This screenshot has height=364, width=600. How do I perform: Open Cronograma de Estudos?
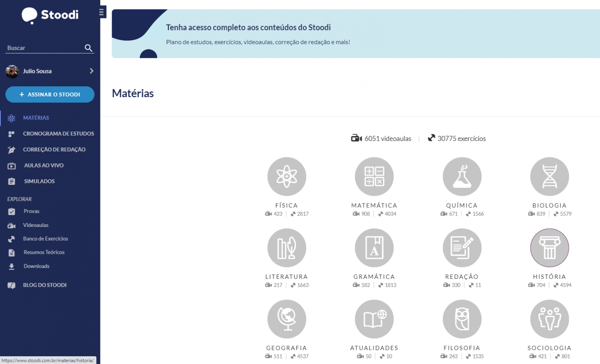click(x=59, y=134)
